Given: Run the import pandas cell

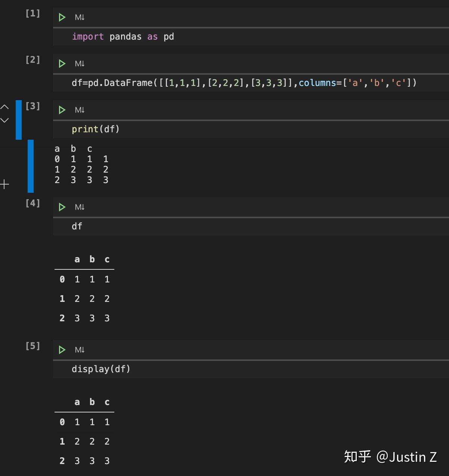Looking at the screenshot, I should [x=62, y=17].
